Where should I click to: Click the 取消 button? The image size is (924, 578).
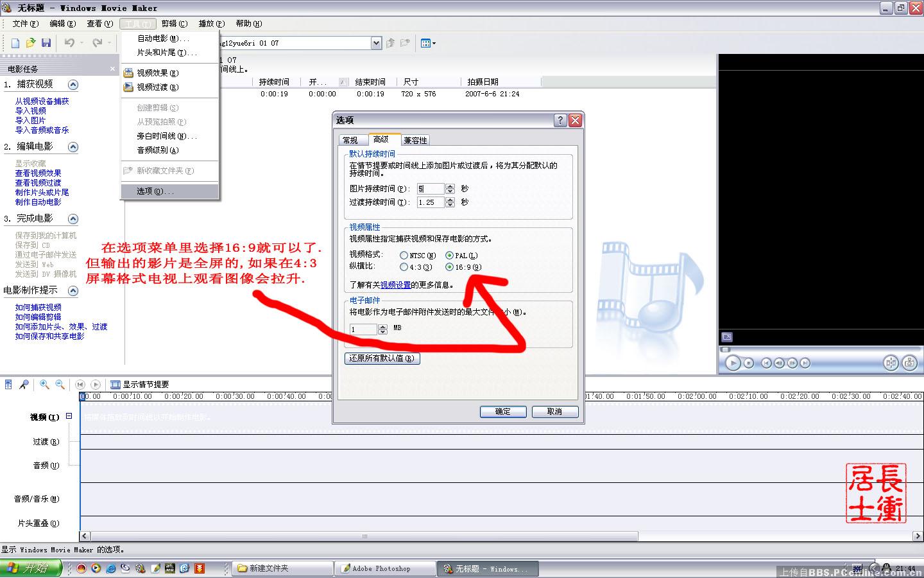[555, 412]
